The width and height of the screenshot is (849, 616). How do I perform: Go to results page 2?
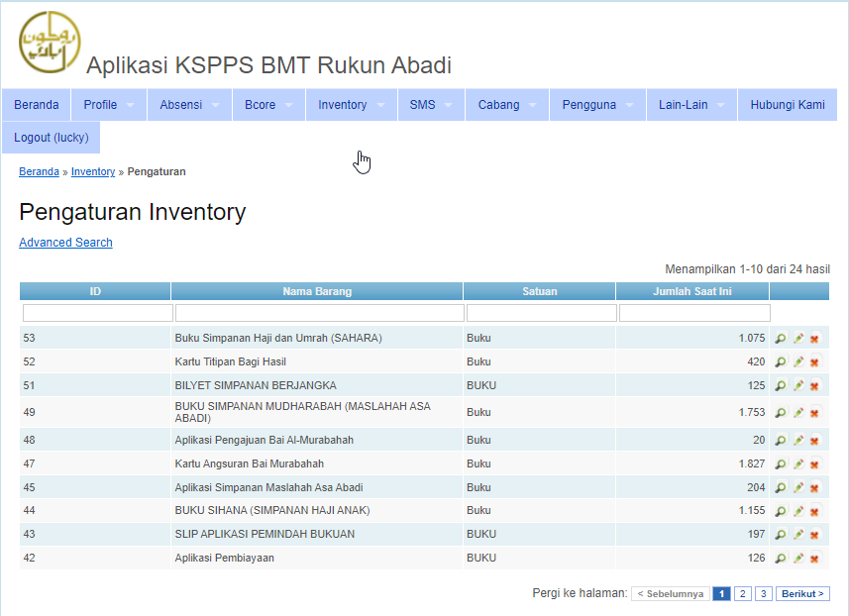(x=742, y=594)
